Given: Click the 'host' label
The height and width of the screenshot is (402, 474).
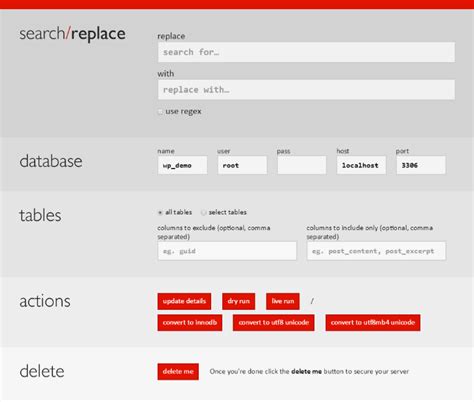Looking at the screenshot, I should click(343, 151).
